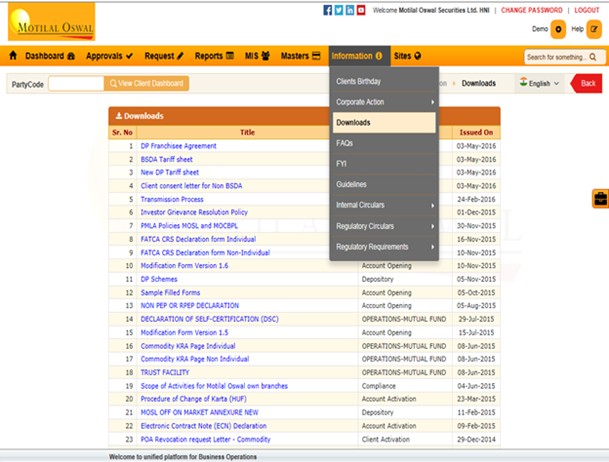Open POA Revocation request Letter - Commodity
609x462 pixels.
click(205, 439)
